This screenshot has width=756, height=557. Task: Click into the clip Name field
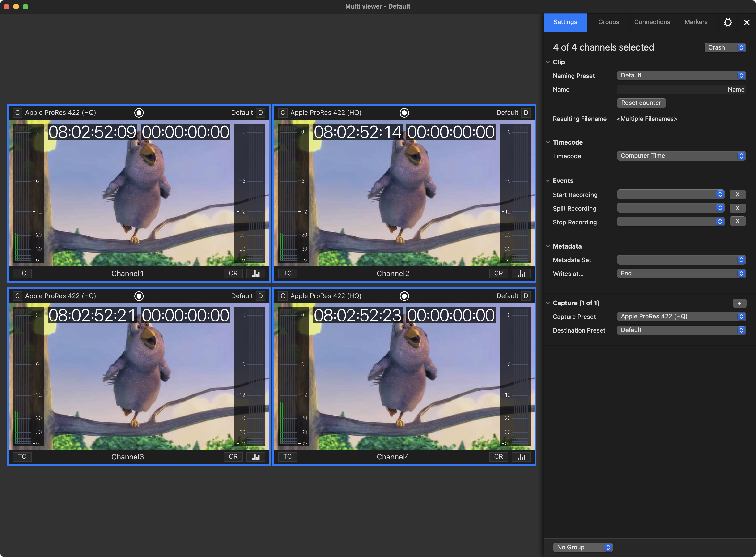681,89
